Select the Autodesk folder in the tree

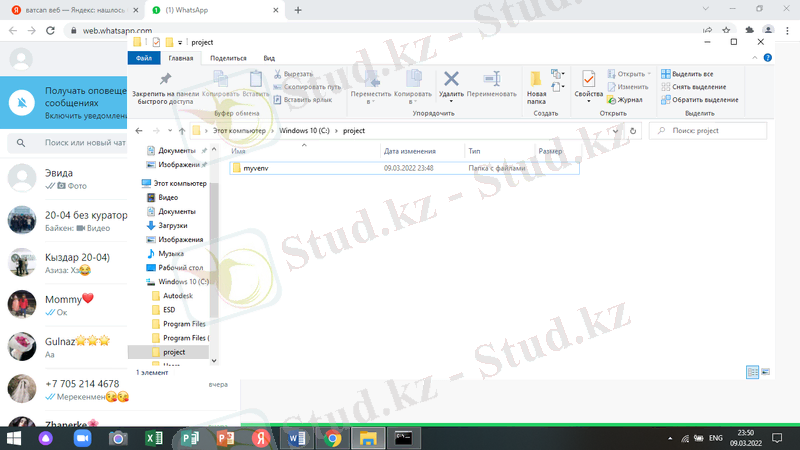click(x=178, y=295)
